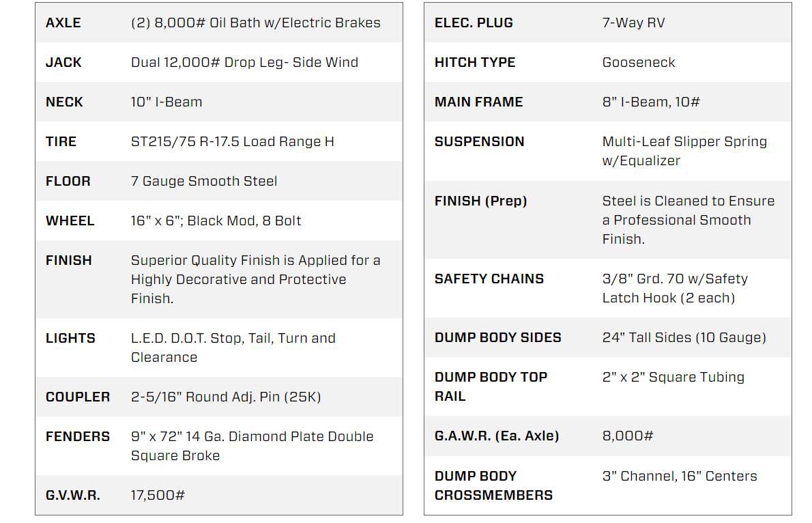812x523 pixels.
Task: Click the ELEC. PLUG label
Action: (x=474, y=23)
